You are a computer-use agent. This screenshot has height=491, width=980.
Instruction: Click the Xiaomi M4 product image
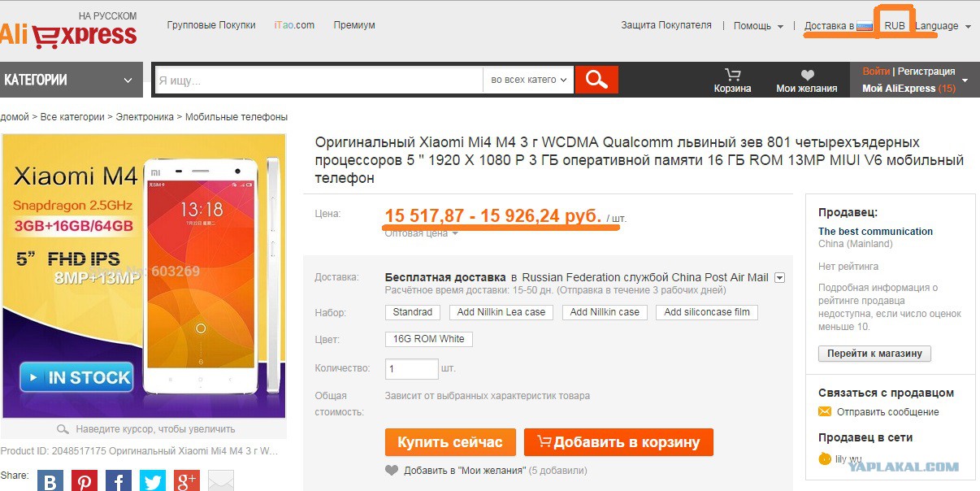click(143, 276)
